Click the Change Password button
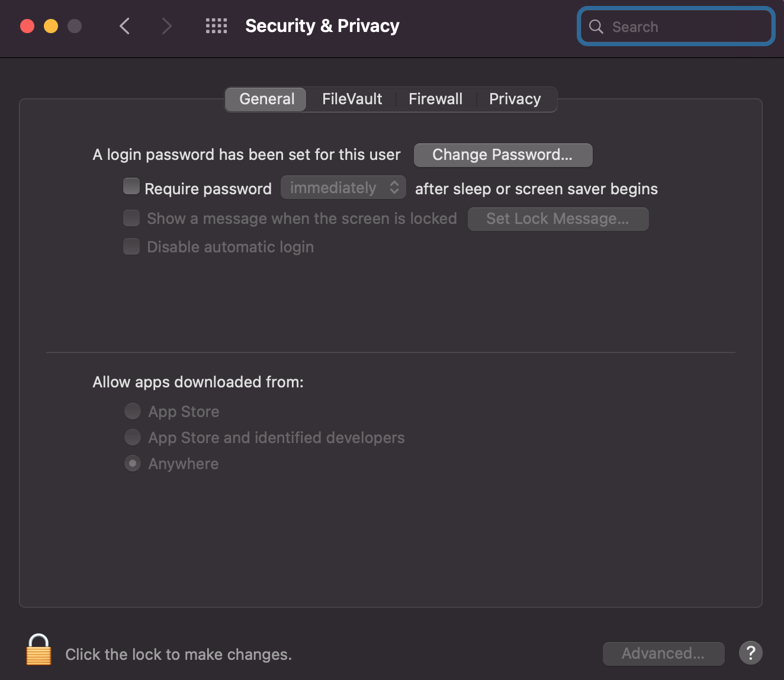This screenshot has height=680, width=784. pyautogui.click(x=503, y=155)
